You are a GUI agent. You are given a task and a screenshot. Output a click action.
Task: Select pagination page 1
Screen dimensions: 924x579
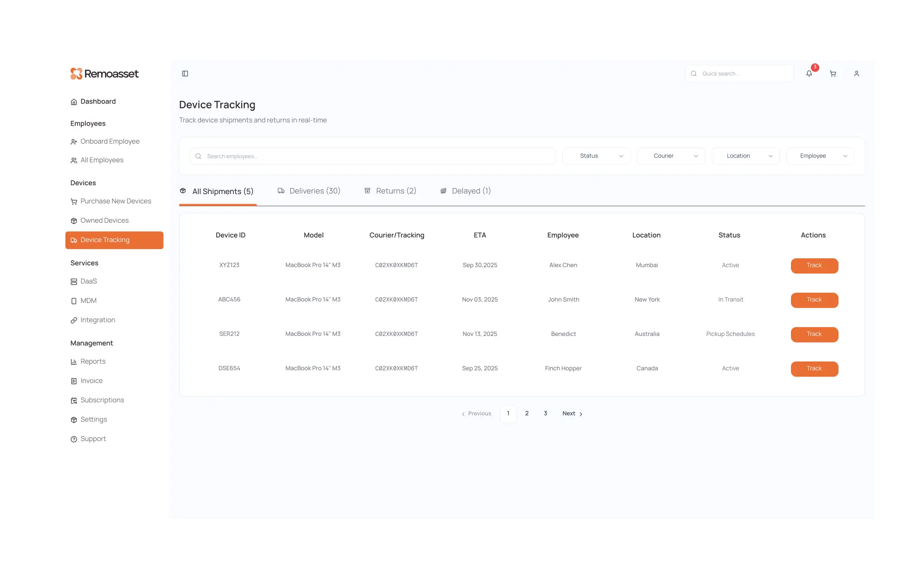click(x=508, y=414)
